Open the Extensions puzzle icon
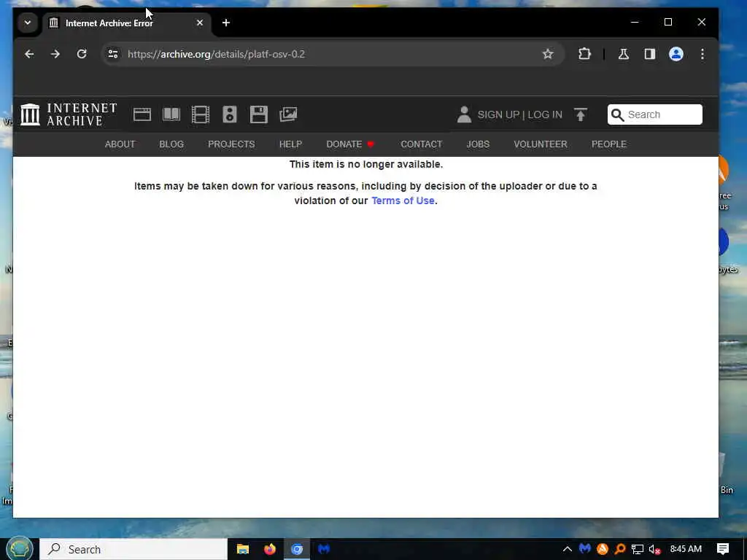The height and width of the screenshot is (560, 747). [584, 54]
